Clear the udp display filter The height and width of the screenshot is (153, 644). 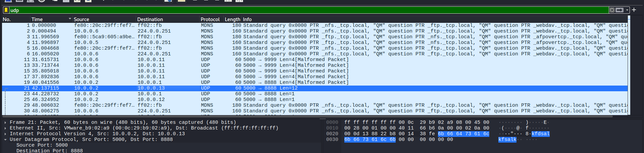tap(612, 10)
